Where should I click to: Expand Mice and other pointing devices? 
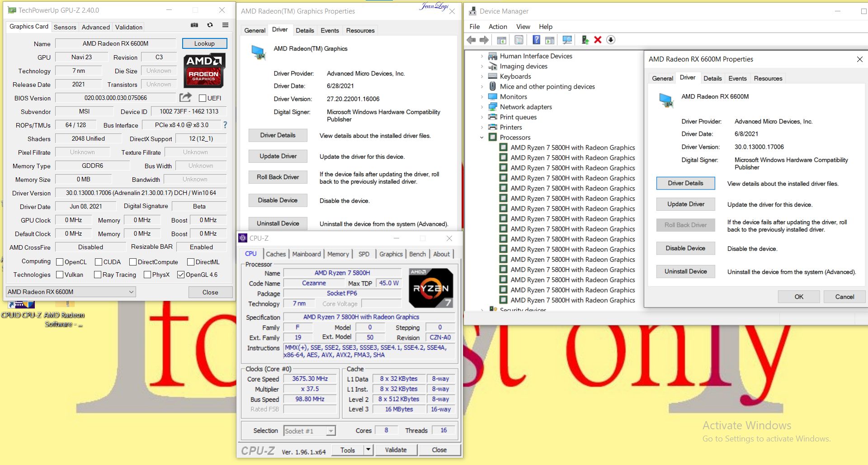click(x=482, y=86)
